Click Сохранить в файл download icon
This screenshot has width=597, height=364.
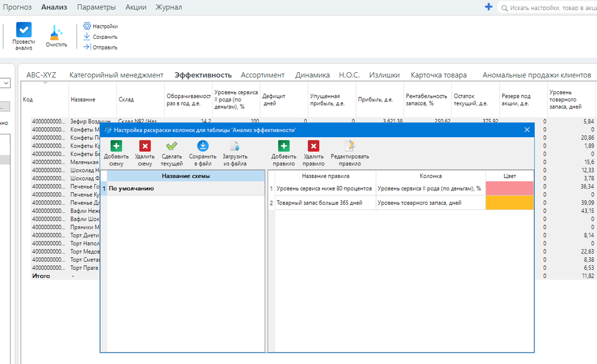click(x=202, y=147)
